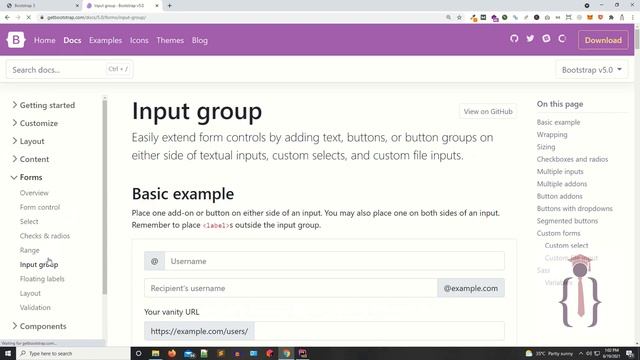640x360 pixels.
Task: Expand the Layout sidebar section
Action: [x=29, y=141]
